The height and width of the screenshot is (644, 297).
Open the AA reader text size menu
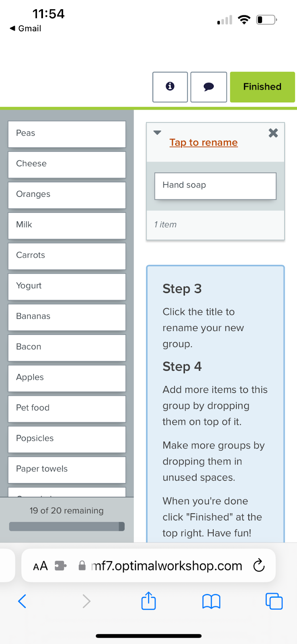coord(40,566)
